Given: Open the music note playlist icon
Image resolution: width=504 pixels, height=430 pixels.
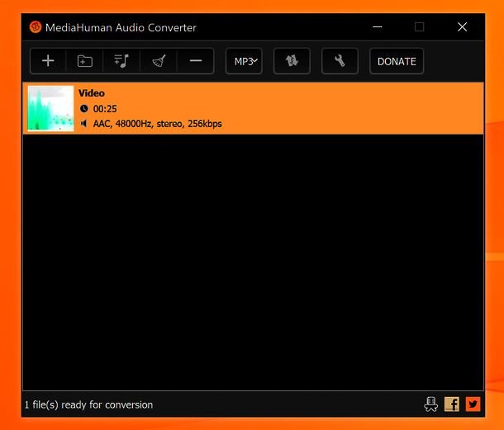Looking at the screenshot, I should coord(121,61).
